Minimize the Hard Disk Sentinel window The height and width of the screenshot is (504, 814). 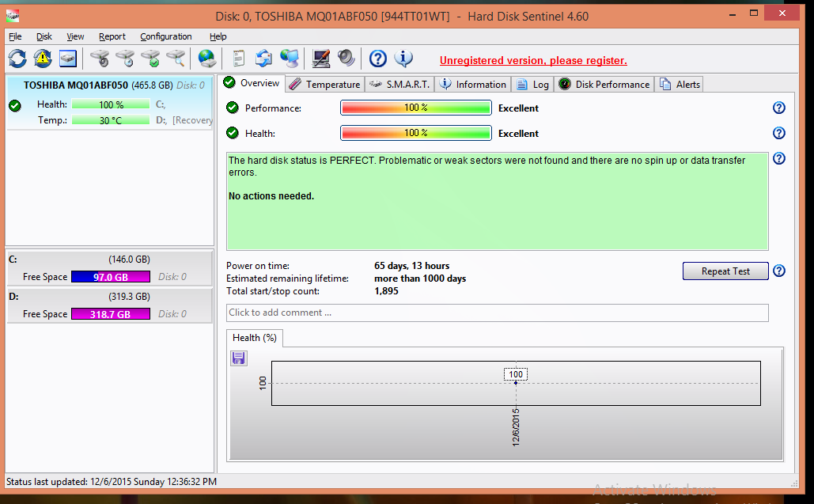pyautogui.click(x=733, y=14)
